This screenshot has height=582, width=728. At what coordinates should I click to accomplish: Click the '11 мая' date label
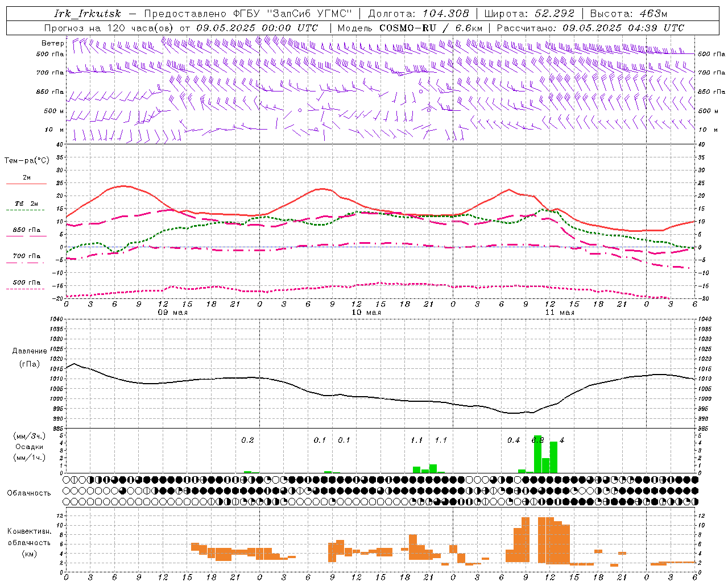tap(560, 313)
